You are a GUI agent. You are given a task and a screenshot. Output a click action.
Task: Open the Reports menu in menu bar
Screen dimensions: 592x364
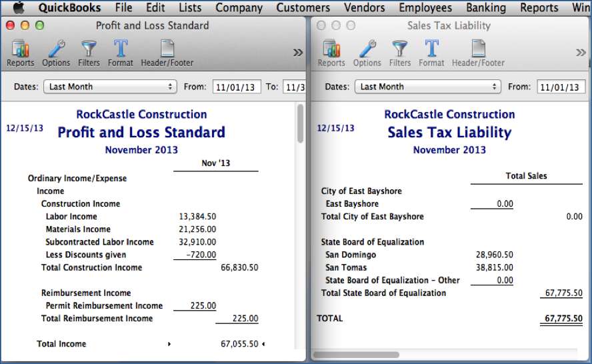pos(539,7)
